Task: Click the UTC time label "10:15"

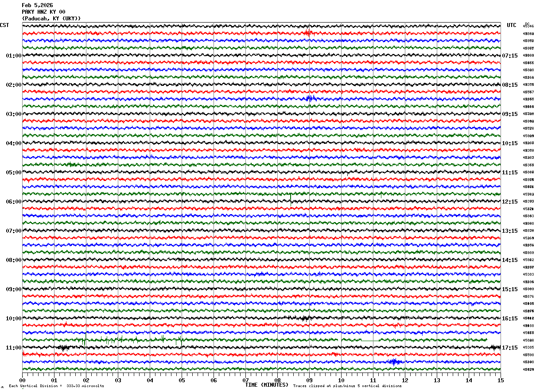Action: pos(510,143)
